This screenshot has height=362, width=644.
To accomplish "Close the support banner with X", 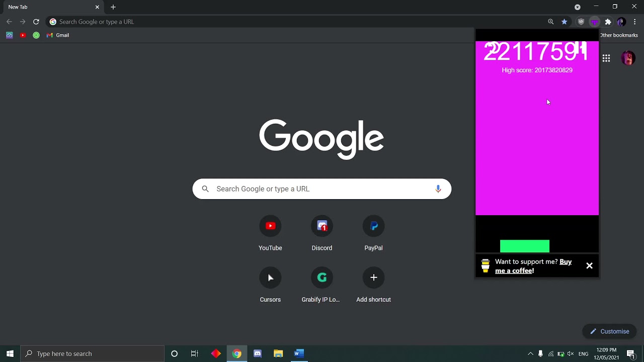I will [x=589, y=266].
